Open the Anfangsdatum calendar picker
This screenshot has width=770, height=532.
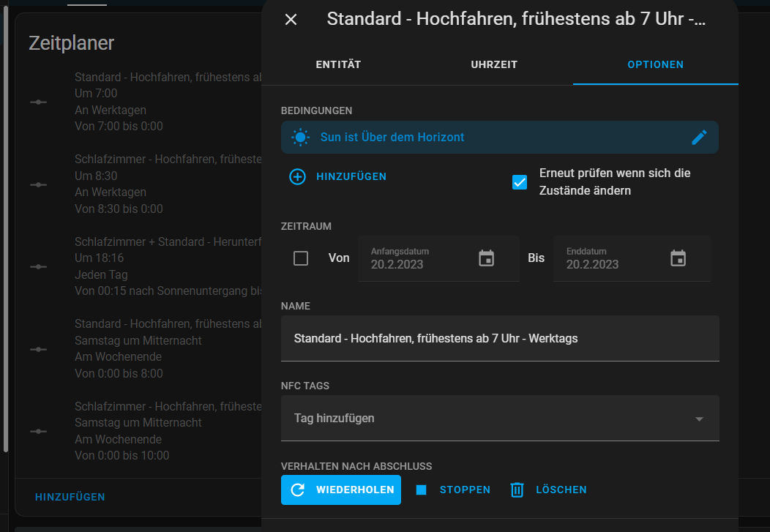487,258
